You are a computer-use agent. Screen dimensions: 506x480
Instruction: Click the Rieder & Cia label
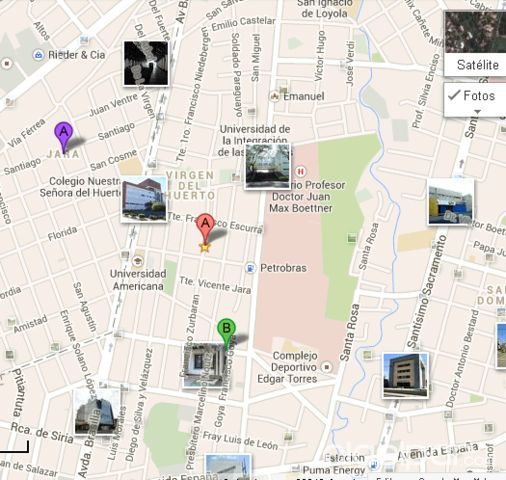click(x=77, y=55)
